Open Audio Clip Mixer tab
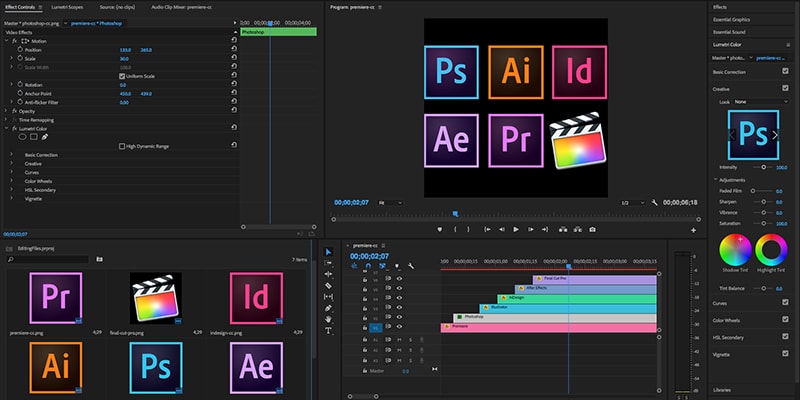800x400 pixels. pyautogui.click(x=182, y=7)
